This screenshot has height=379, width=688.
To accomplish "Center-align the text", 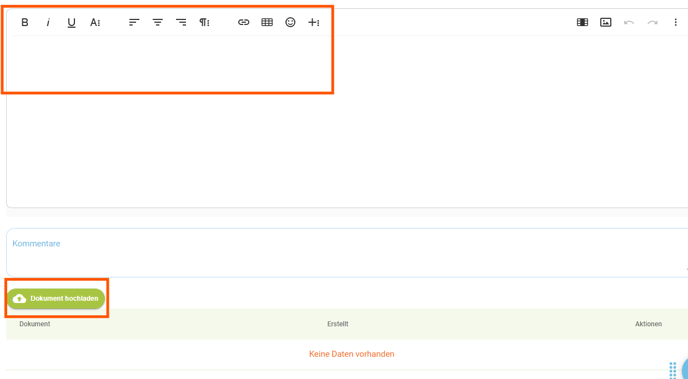I will [x=158, y=22].
